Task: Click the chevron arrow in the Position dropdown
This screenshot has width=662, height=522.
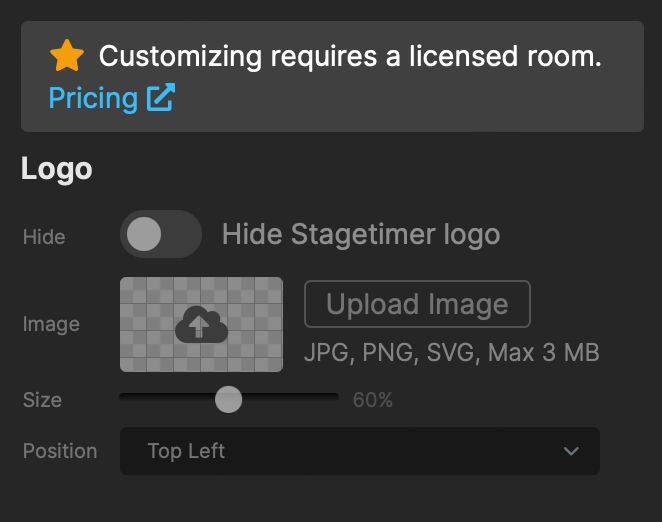Action: click(571, 451)
